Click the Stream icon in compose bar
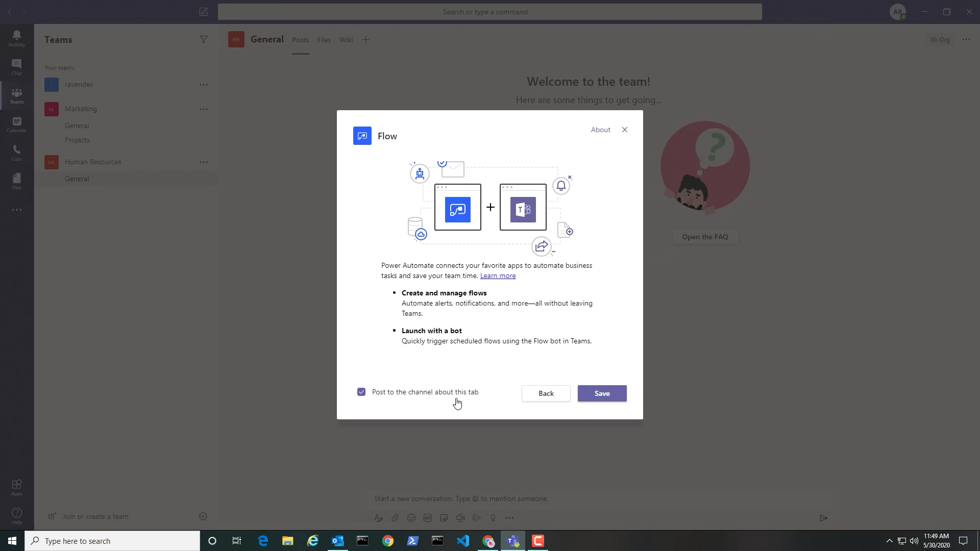 point(477,518)
